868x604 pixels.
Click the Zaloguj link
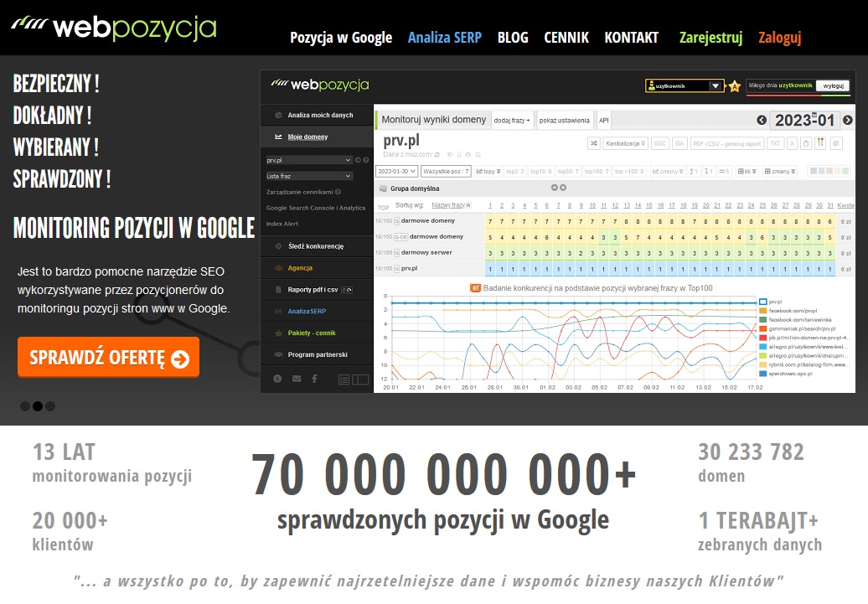pos(780,38)
